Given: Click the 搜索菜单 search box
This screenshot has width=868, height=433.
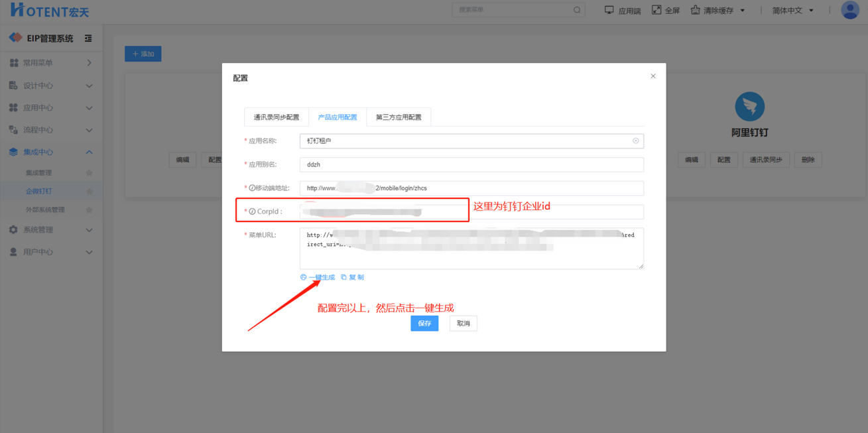Looking at the screenshot, I should (519, 10).
